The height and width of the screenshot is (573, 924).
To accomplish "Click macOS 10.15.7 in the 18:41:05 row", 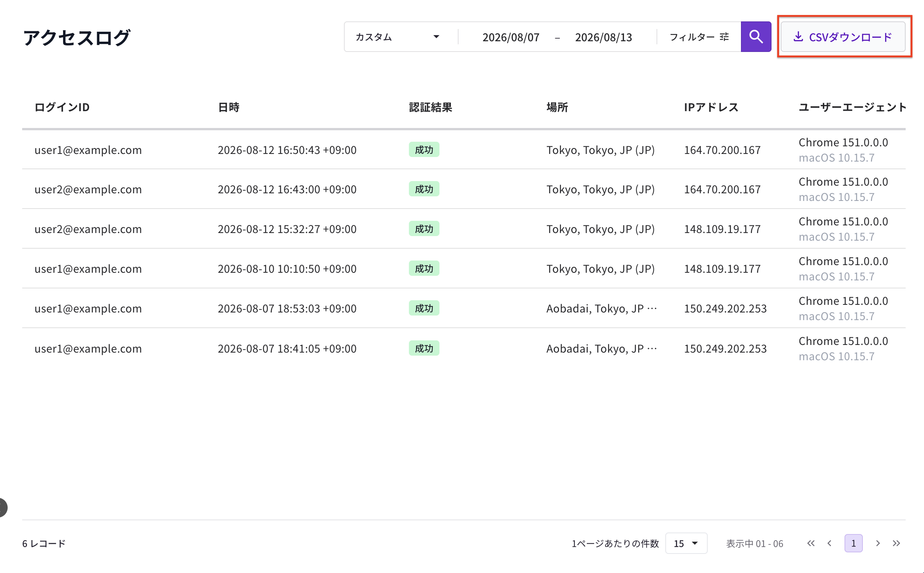I will tap(836, 356).
